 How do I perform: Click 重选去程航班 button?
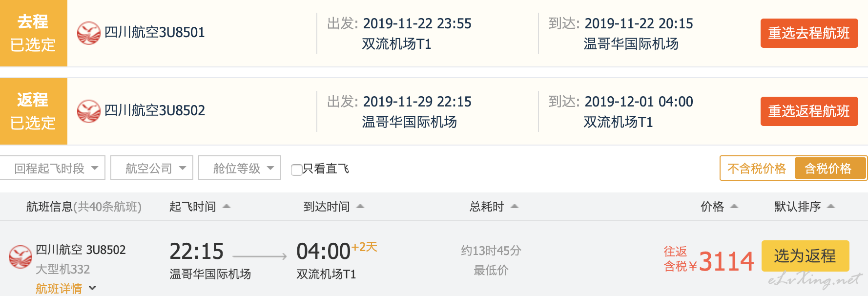coord(809,33)
